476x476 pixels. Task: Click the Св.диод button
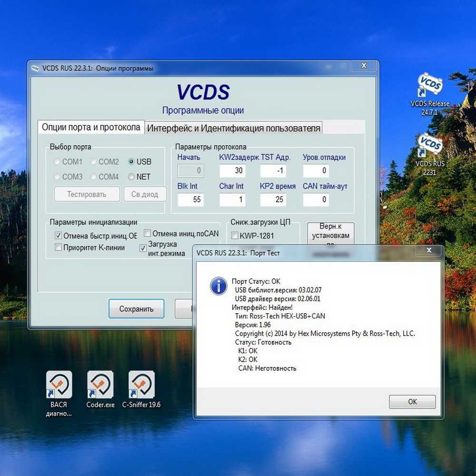click(145, 194)
